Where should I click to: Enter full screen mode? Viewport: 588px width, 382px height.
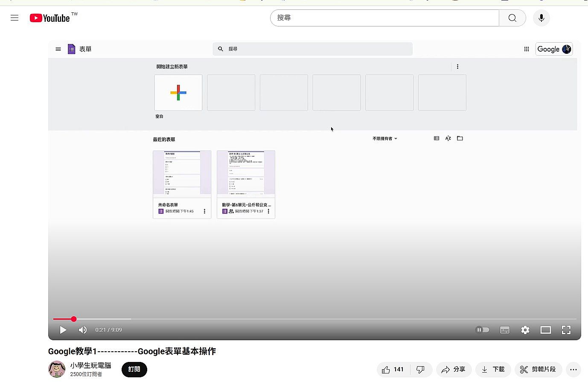click(x=566, y=330)
